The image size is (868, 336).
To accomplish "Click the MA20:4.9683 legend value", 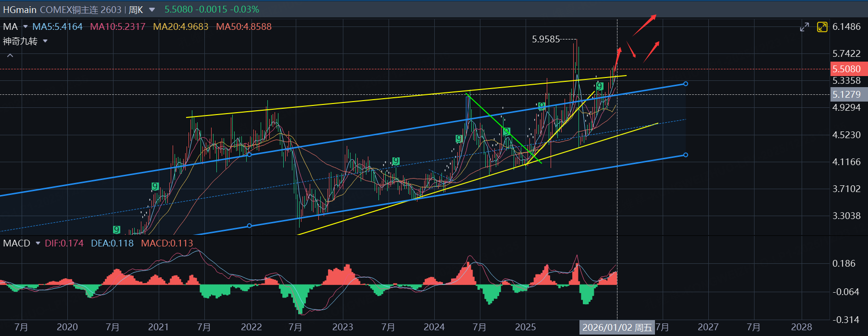I will (x=181, y=26).
